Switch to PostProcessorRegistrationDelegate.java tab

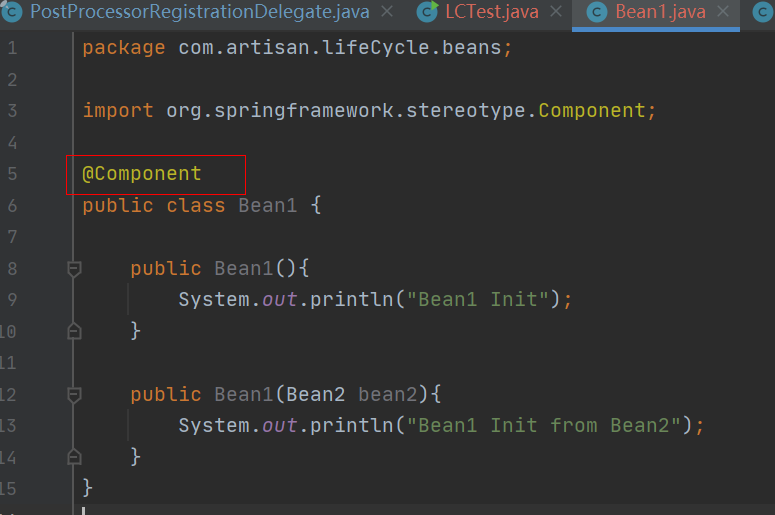200,12
